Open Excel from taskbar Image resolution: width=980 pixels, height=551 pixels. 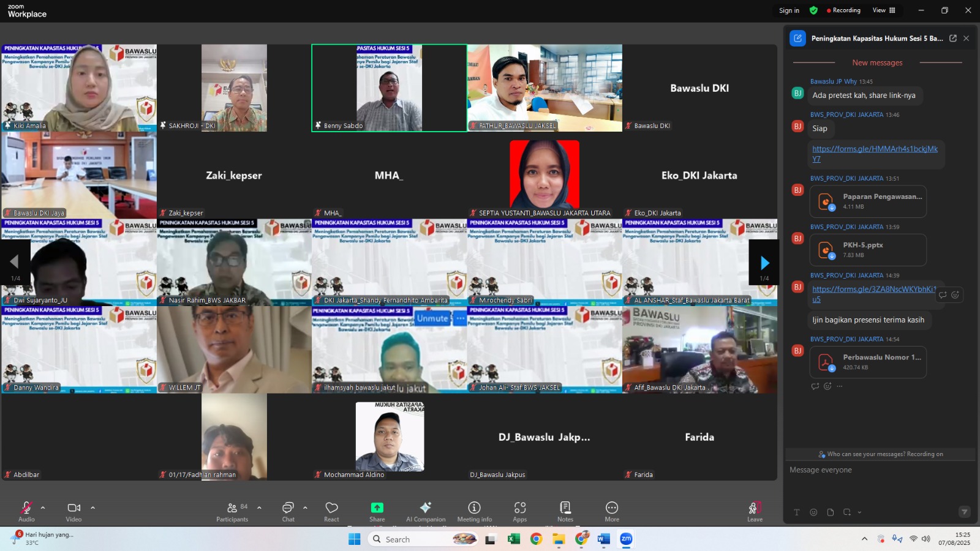tap(513, 539)
